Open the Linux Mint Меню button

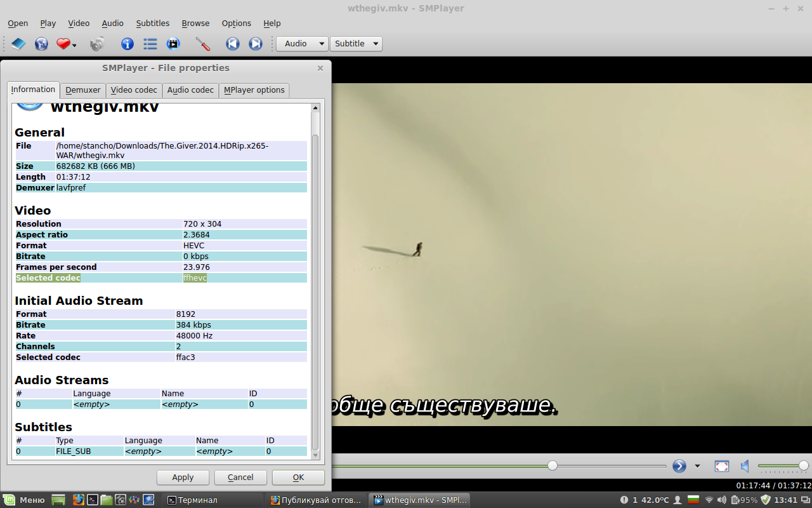[24, 500]
